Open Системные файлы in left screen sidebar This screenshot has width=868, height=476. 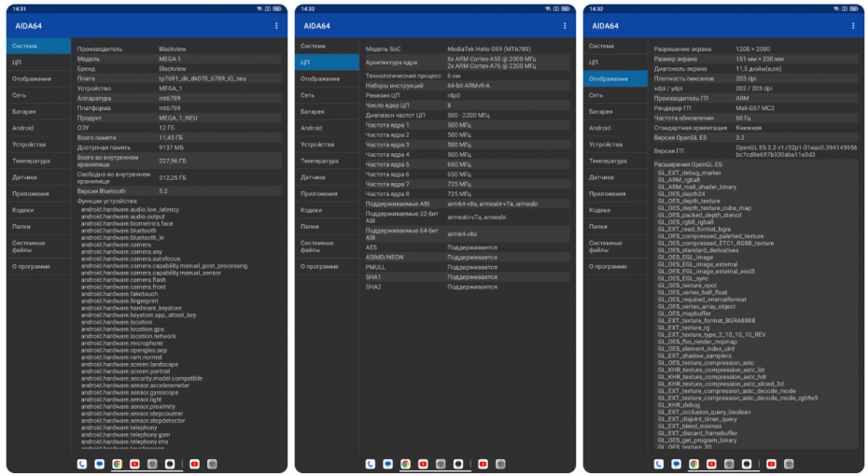(39, 246)
